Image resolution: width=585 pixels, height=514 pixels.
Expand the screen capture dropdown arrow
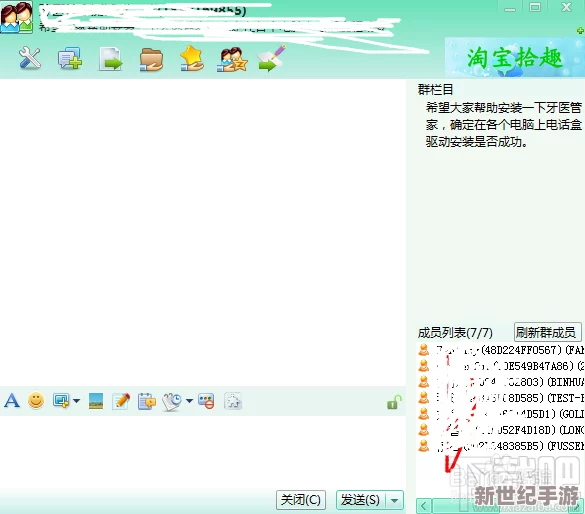pyautogui.click(x=76, y=401)
